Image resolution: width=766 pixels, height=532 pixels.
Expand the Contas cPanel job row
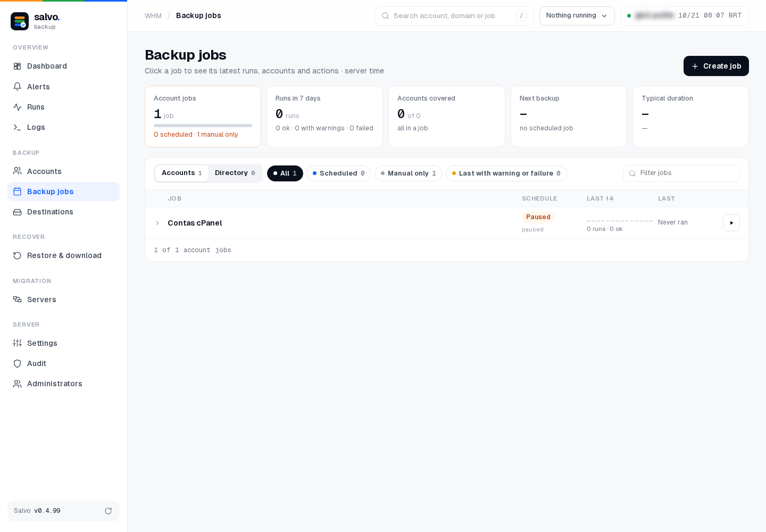pos(157,223)
